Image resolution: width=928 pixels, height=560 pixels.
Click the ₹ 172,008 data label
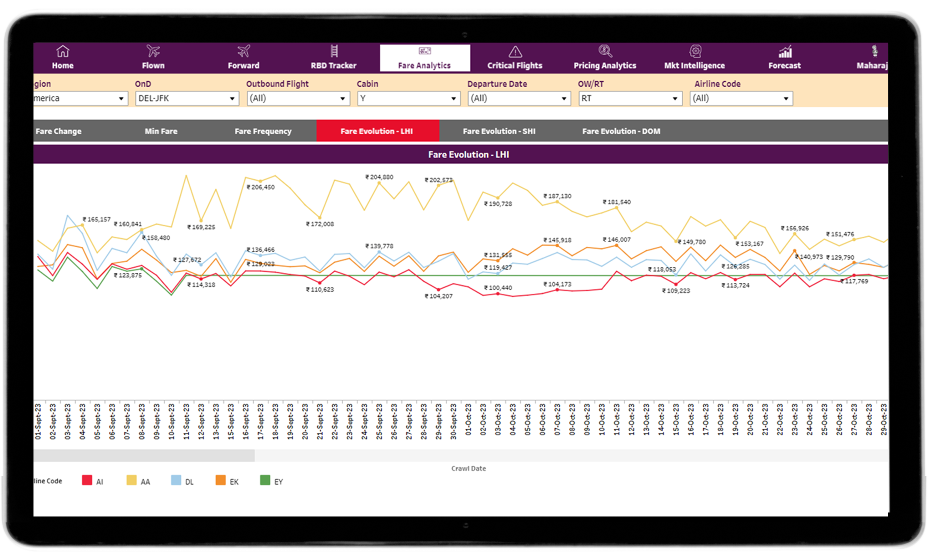[x=320, y=224]
